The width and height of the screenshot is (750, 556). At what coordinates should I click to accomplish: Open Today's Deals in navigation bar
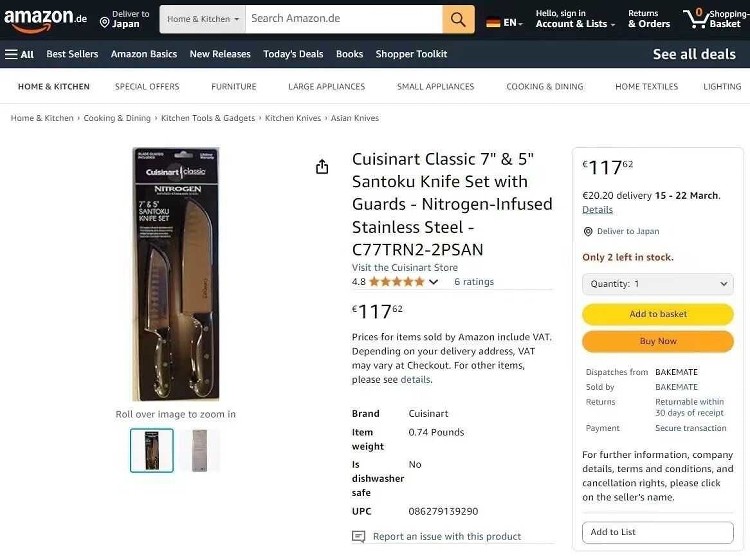click(x=293, y=54)
